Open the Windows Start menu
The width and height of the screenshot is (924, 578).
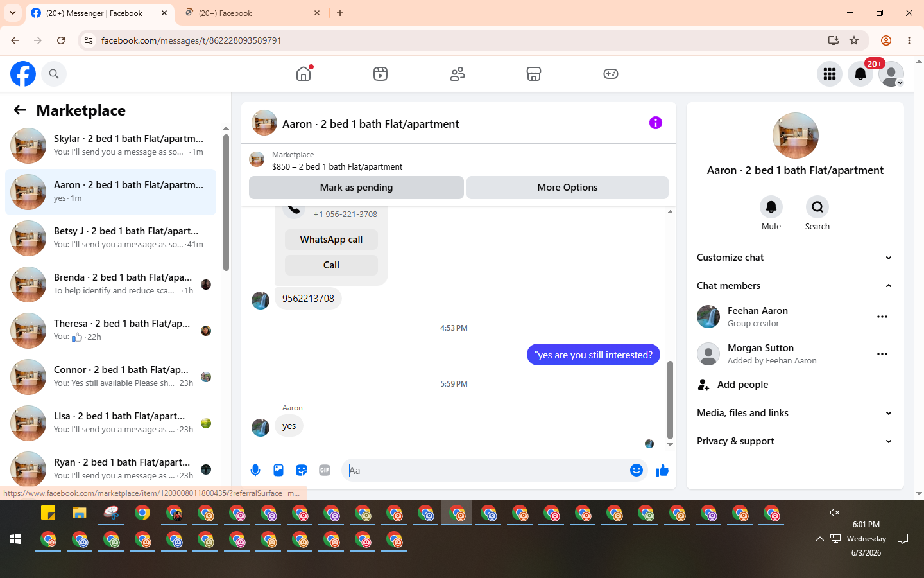[x=15, y=539]
